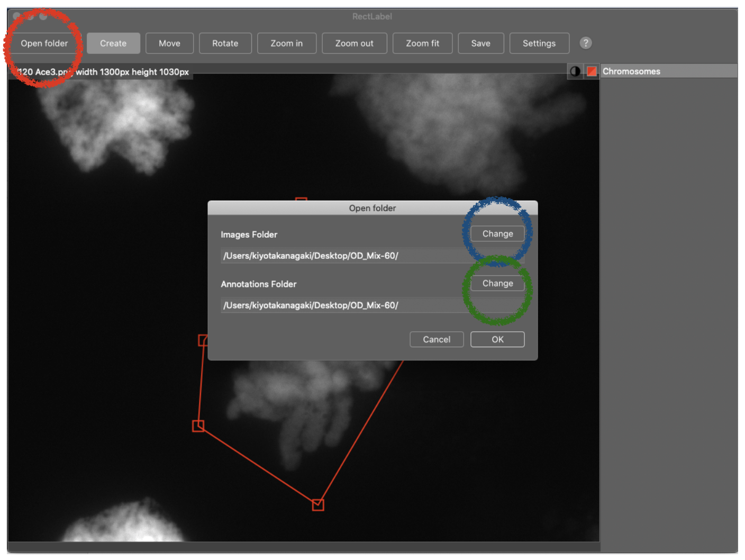Image resolution: width=745 pixels, height=560 pixels.
Task: Save annotations with the Save button
Action: click(480, 43)
